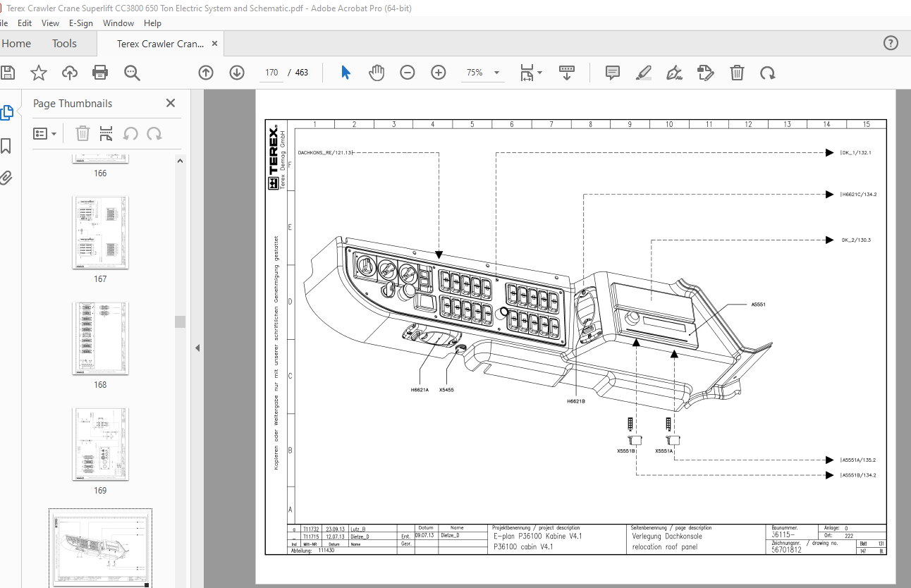The width and height of the screenshot is (911, 588).
Task: Close the Terex Crawler document tab
Action: 216,44
